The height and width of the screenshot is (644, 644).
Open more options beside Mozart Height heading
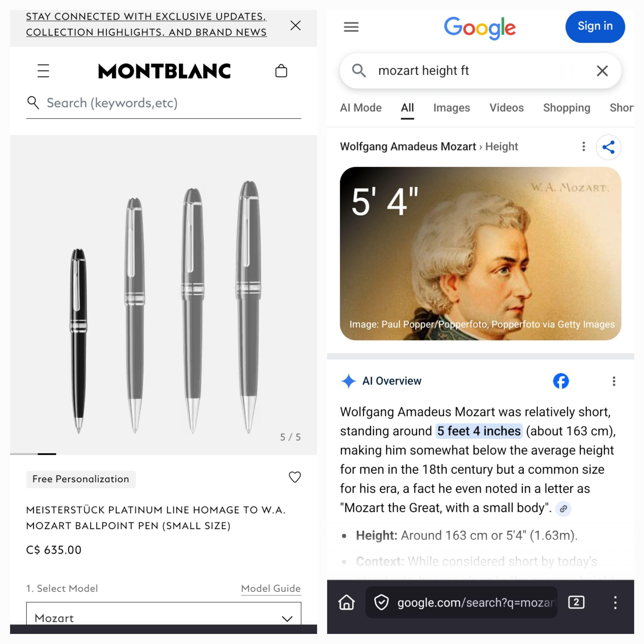[x=583, y=147]
